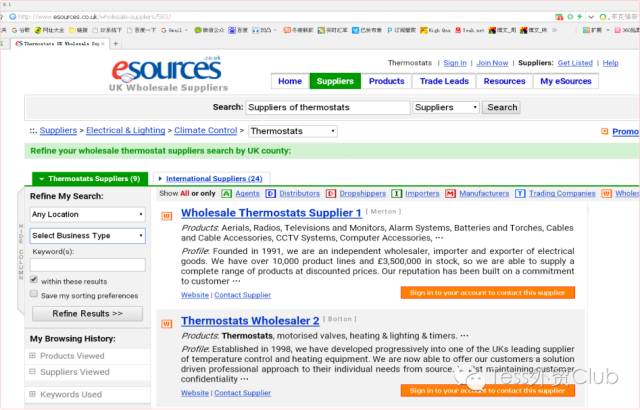Image resolution: width=640 pixels, height=410 pixels.
Task: Select the Thermostats Suppliers (9) tab
Action: pyautogui.click(x=90, y=179)
